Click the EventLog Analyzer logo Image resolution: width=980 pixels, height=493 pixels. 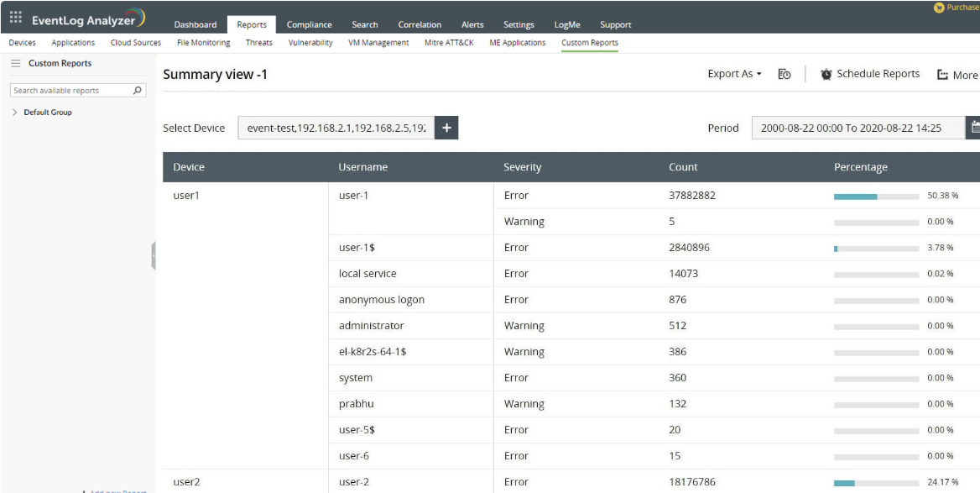(x=88, y=18)
